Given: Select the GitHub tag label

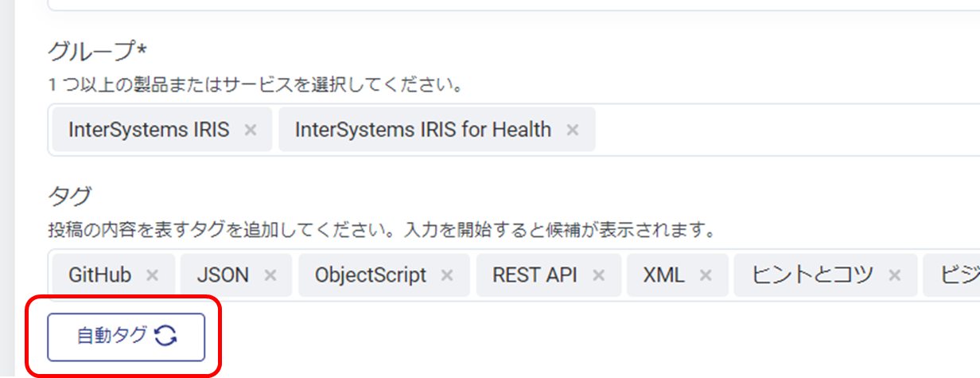Looking at the screenshot, I should [99, 275].
